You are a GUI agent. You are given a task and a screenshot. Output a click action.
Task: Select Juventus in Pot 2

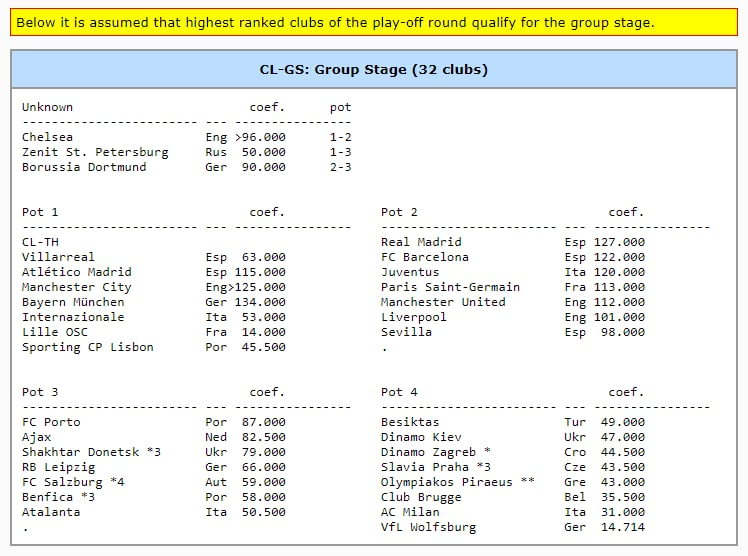click(x=410, y=272)
